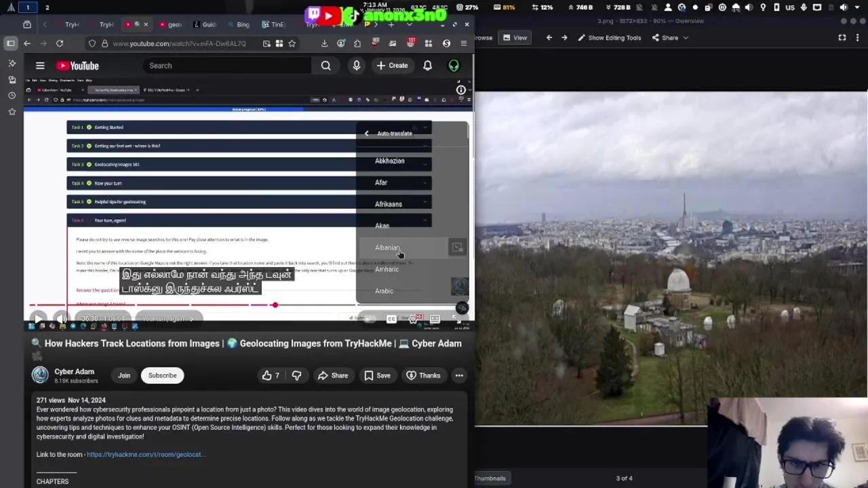
Task: Open the video settings gear
Action: [412, 319]
